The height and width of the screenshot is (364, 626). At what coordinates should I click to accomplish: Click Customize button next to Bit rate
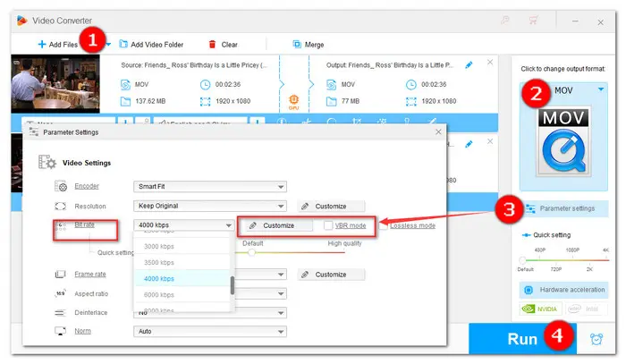[276, 225]
